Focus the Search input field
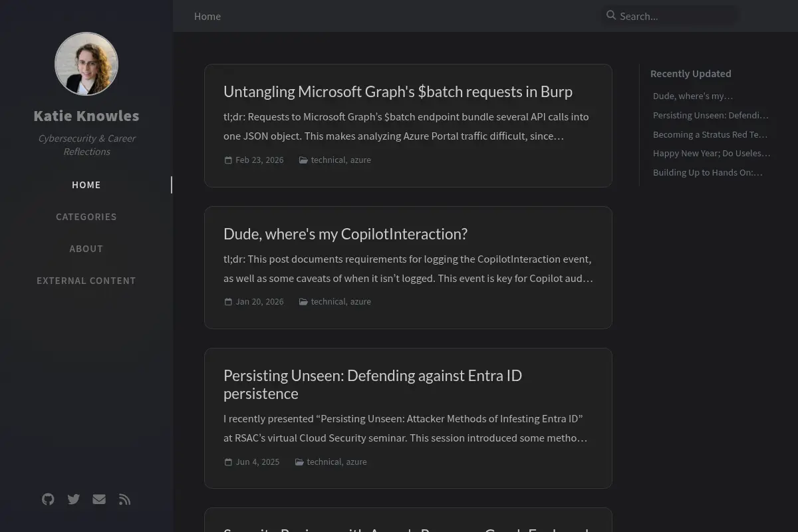This screenshot has width=798, height=532. pos(670,16)
